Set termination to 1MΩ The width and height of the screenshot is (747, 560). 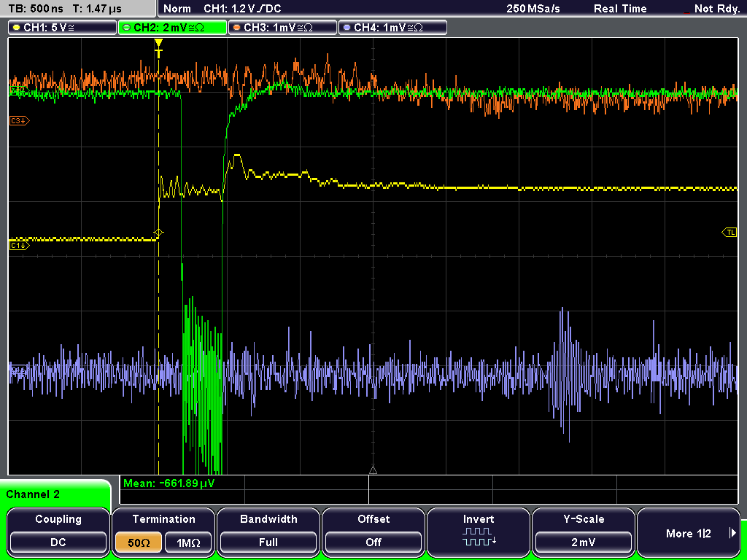tap(188, 542)
